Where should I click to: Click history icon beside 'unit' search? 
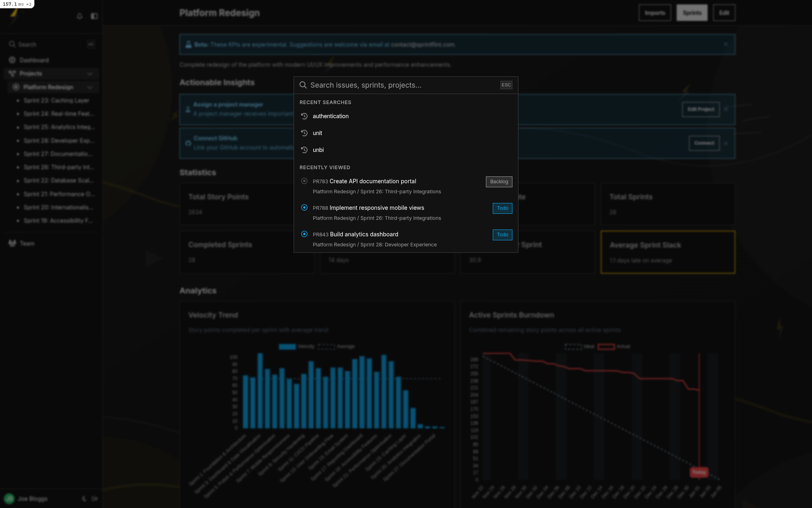click(x=304, y=133)
